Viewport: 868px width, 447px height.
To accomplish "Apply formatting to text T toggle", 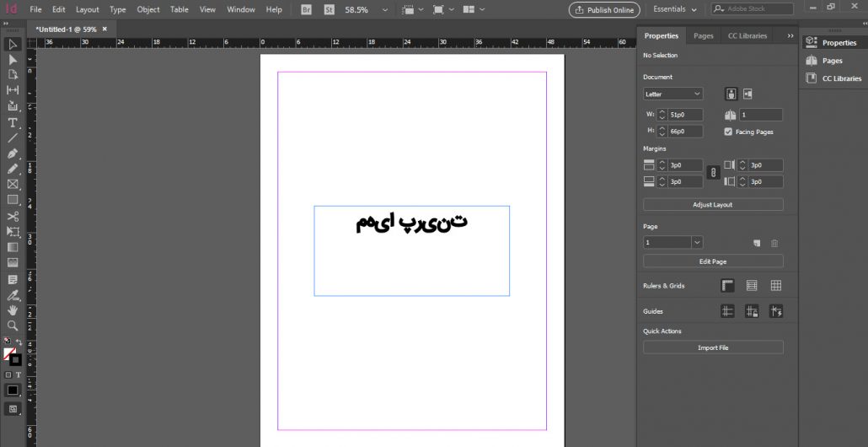I will [19, 375].
